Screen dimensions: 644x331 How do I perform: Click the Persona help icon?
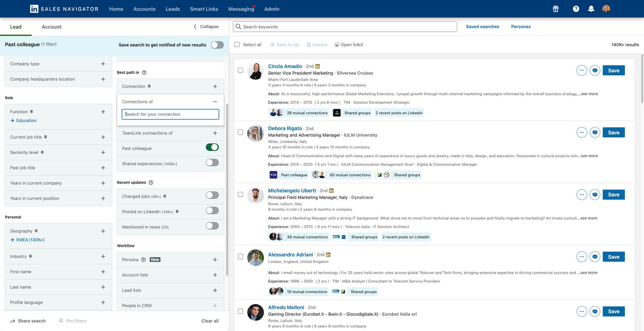(143, 260)
